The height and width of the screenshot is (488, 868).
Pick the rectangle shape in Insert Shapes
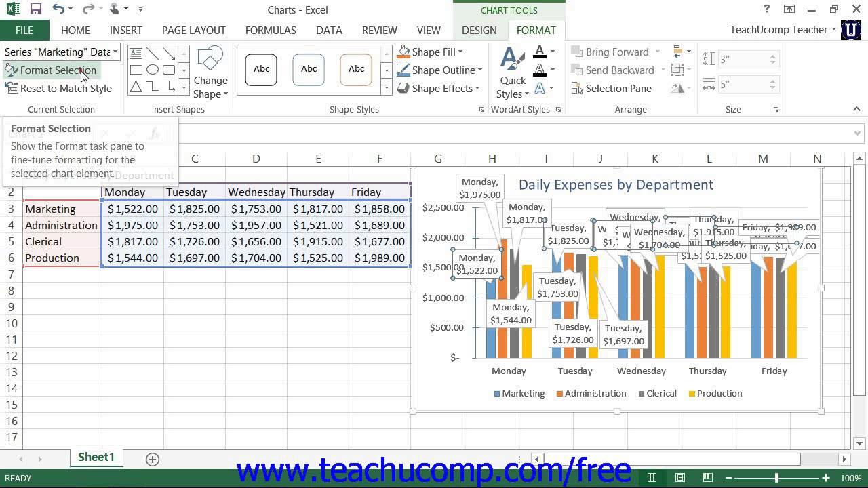pos(136,70)
